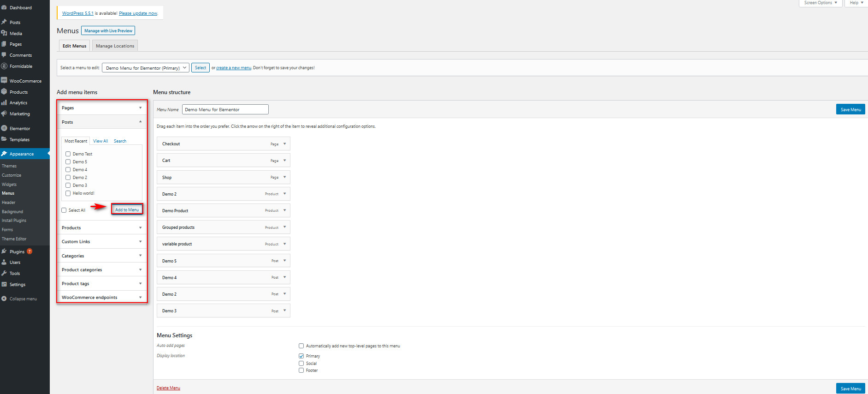Click the Pages icon in sidebar
This screenshot has width=868, height=394.
coord(4,44)
